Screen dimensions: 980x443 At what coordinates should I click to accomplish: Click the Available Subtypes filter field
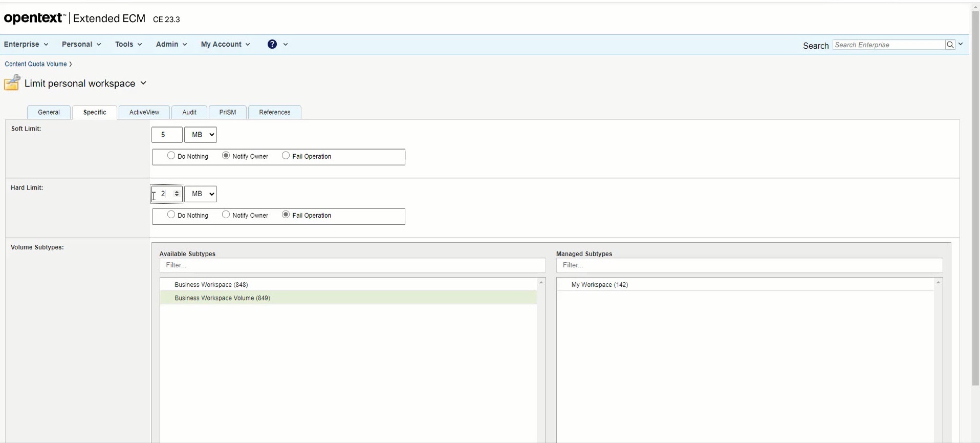352,265
